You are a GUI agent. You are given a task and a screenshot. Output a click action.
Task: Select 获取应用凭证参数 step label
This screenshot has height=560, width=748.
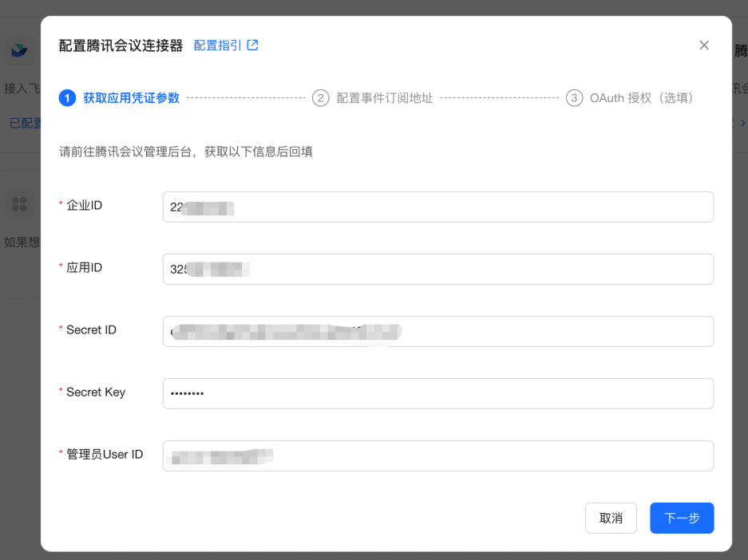[x=131, y=98]
